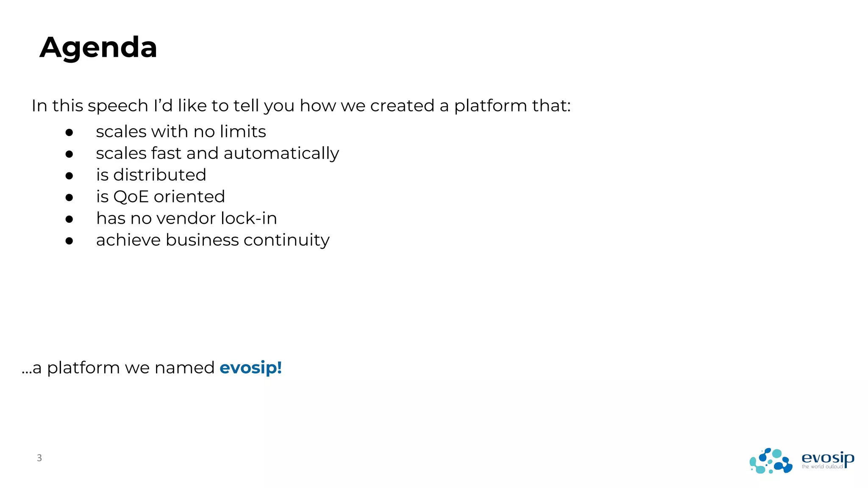Screen dimensions: 868x488
Task: Select the 'has no vendor lock-in' line
Action: (186, 219)
